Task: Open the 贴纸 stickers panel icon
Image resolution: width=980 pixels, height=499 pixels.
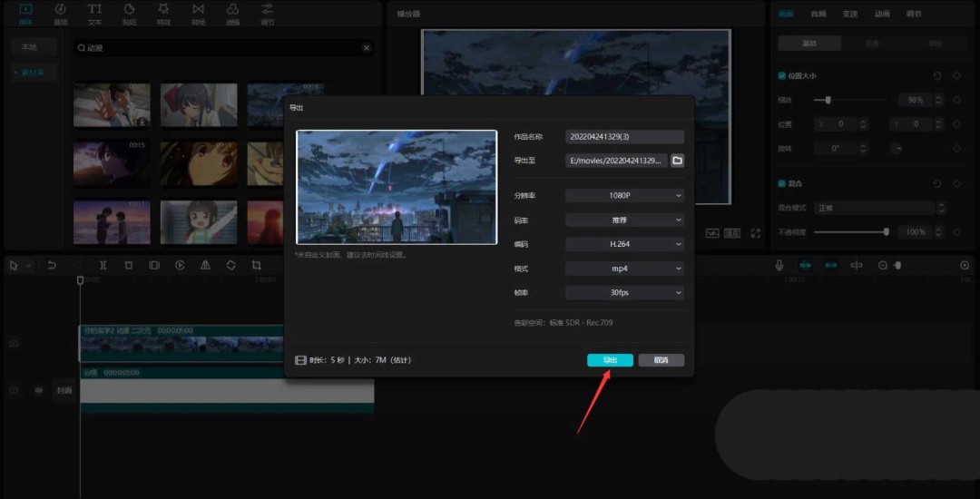Action: pos(129,14)
